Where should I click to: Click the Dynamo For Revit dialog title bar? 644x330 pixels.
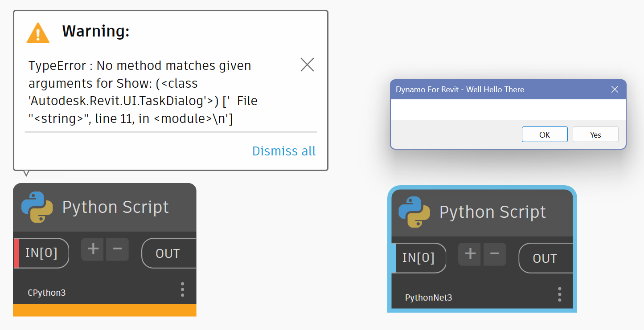pyautogui.click(x=490, y=90)
